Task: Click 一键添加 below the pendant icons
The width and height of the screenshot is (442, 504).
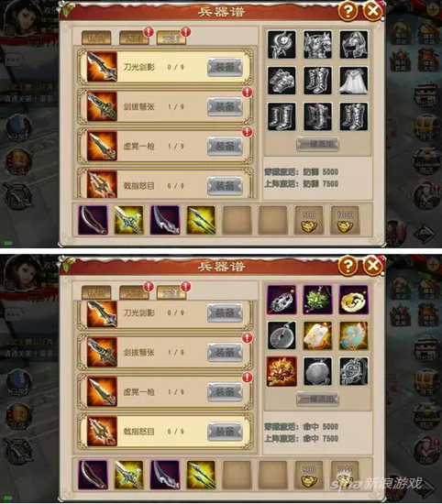Action: (x=317, y=399)
